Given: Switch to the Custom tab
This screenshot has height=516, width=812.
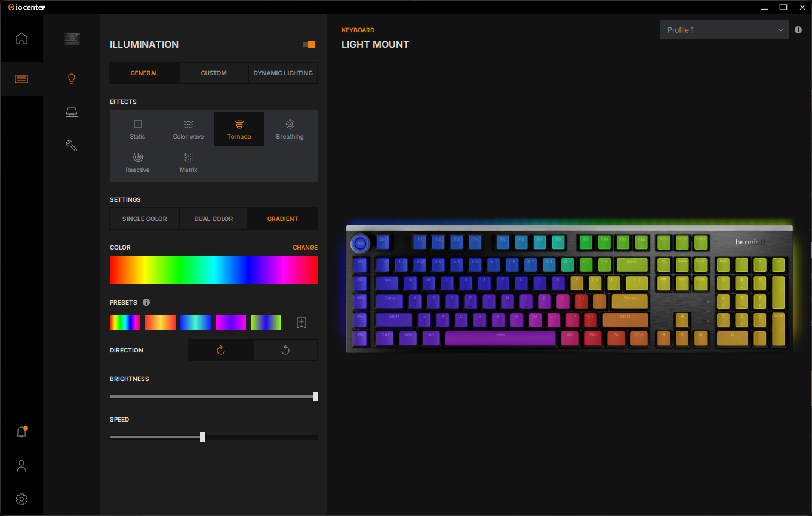Looking at the screenshot, I should tap(214, 73).
